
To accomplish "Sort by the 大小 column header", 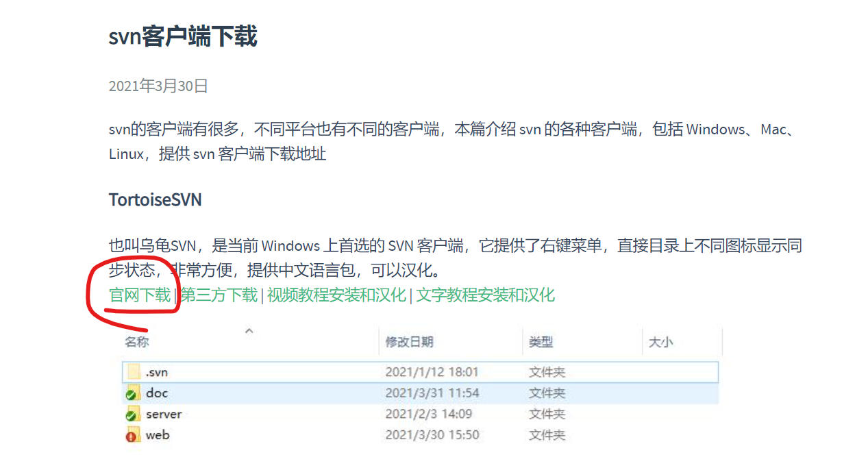I will 660,342.
